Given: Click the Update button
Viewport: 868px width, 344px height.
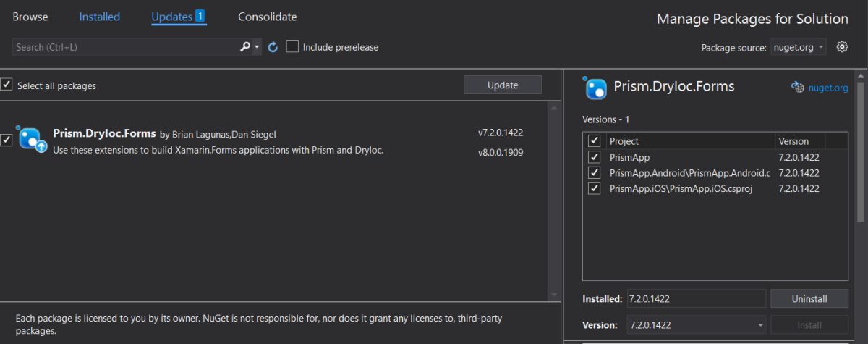Looking at the screenshot, I should (503, 85).
